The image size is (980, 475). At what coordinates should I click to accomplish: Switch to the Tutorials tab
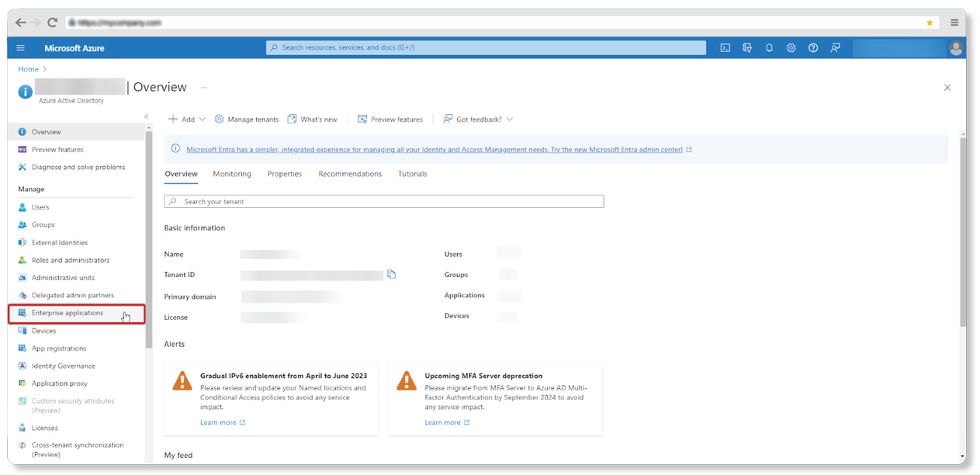pos(413,174)
